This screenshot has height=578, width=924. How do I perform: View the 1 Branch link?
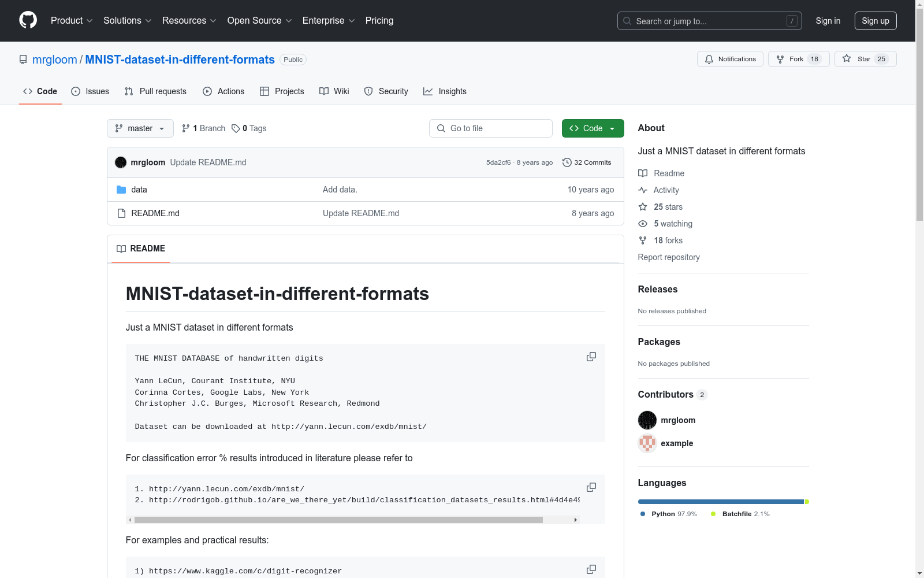[203, 128]
